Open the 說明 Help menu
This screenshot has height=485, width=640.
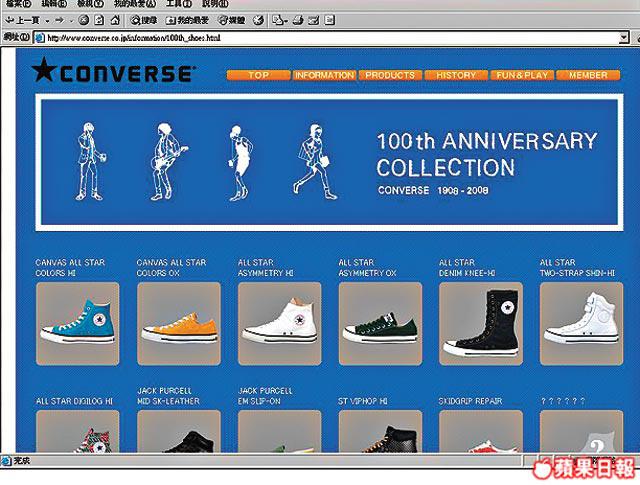point(215,4)
